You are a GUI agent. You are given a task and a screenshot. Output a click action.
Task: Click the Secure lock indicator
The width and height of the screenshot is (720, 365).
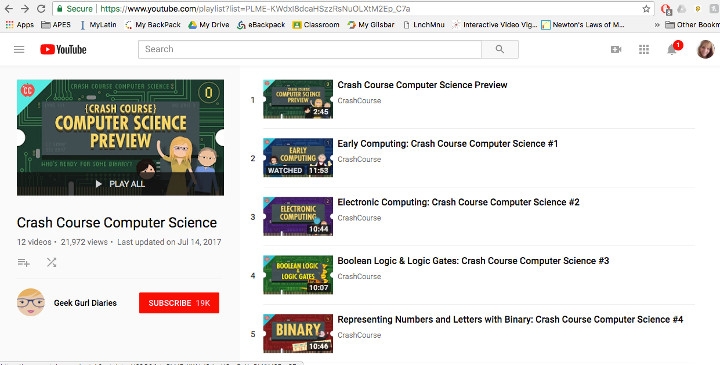[74, 9]
